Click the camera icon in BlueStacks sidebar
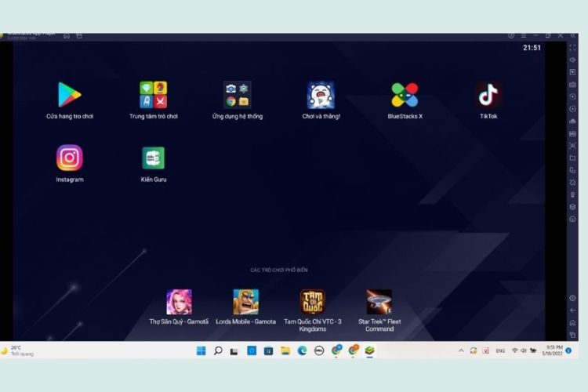This screenshot has width=588, height=392. pos(572,85)
